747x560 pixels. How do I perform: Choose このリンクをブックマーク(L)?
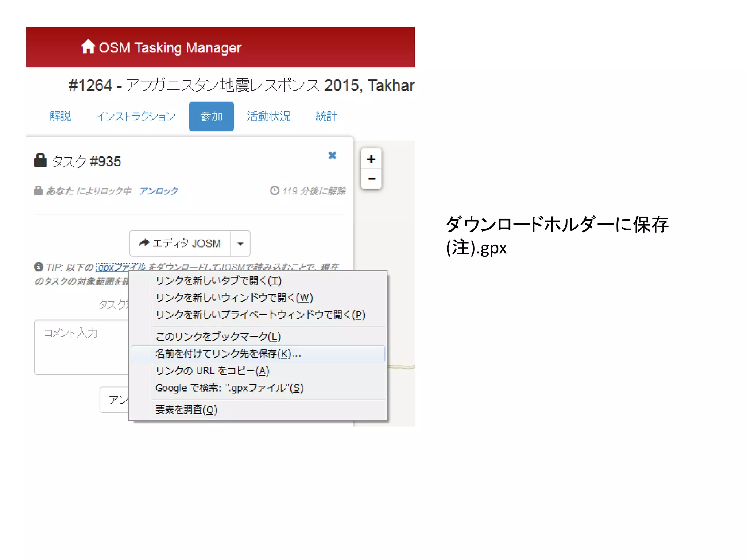pos(258,337)
